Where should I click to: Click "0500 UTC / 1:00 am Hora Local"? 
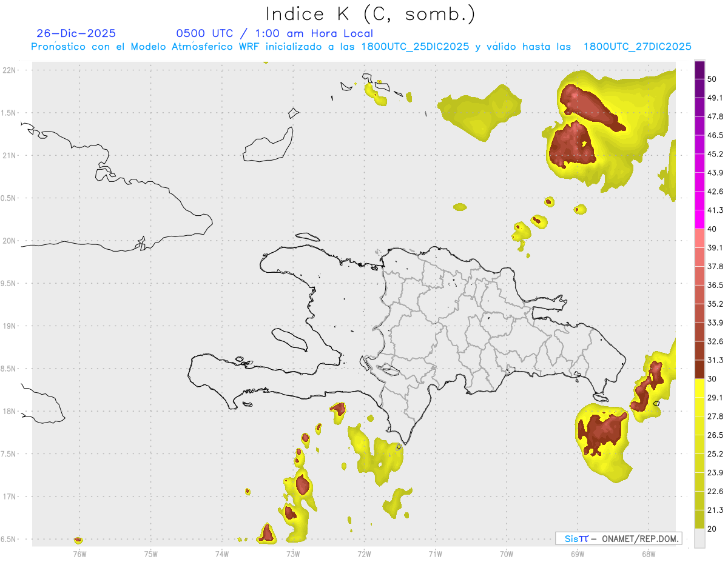[x=275, y=33]
